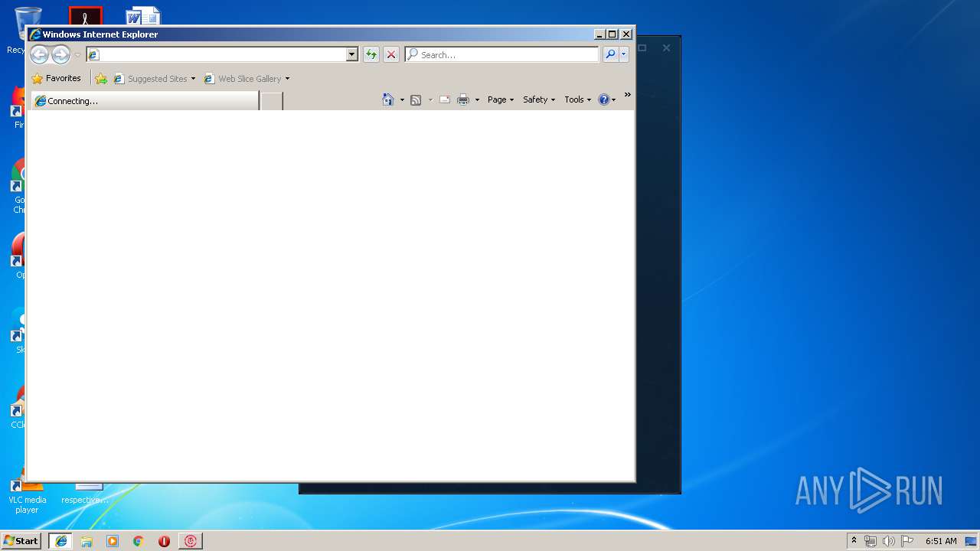Open the Tools menu
The image size is (980, 551).
[x=578, y=99]
